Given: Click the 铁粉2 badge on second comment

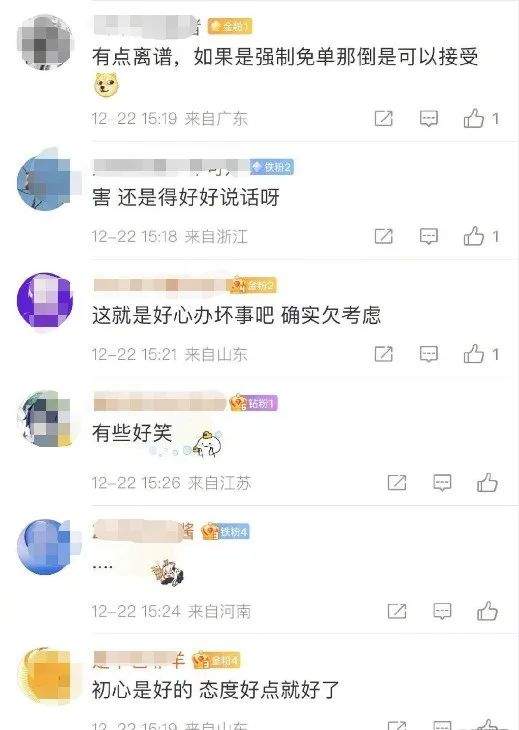Looking at the screenshot, I should [x=272, y=167].
